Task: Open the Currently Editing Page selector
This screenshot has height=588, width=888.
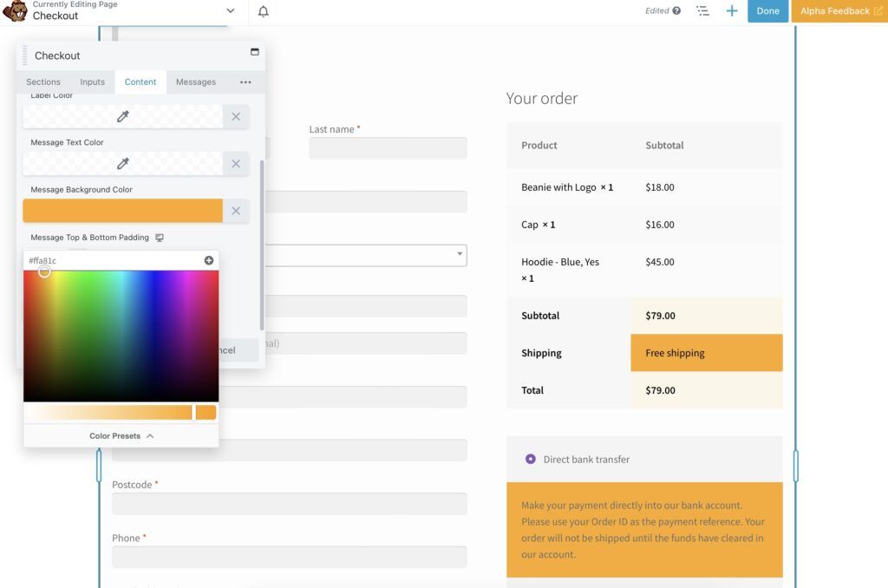Action: click(x=230, y=10)
